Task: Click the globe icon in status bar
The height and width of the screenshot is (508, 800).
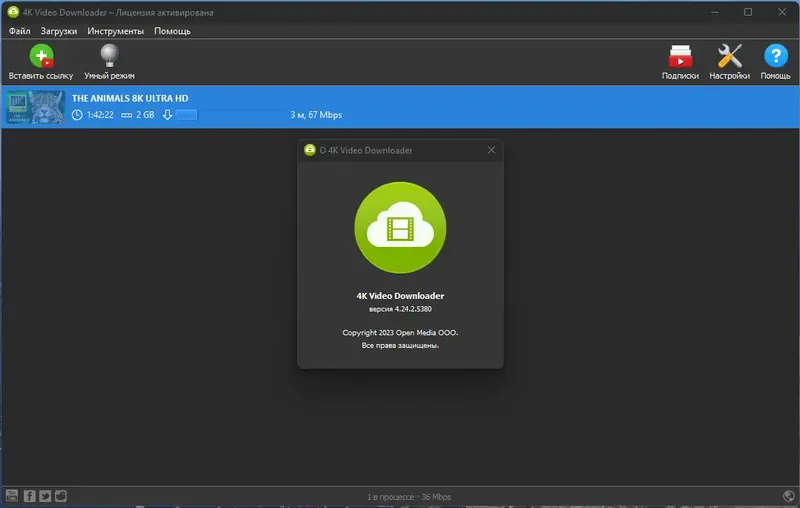Action: click(x=789, y=496)
